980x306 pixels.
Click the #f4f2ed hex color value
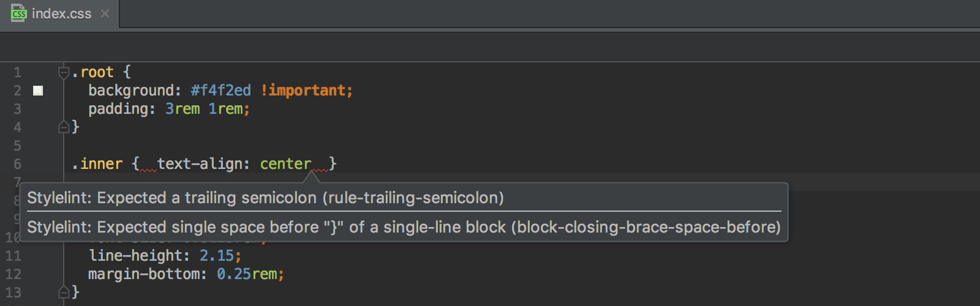point(221,91)
